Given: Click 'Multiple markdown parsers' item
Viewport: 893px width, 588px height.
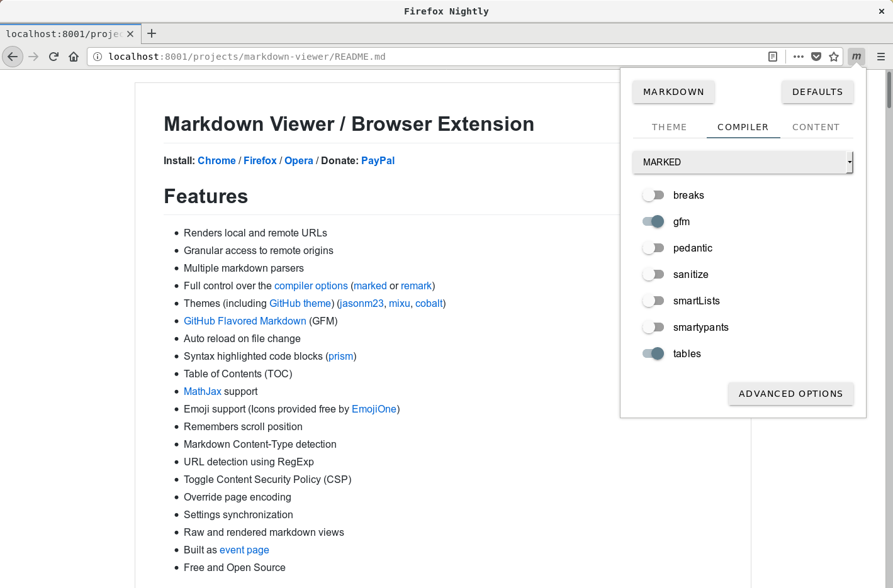Looking at the screenshot, I should click(x=244, y=268).
